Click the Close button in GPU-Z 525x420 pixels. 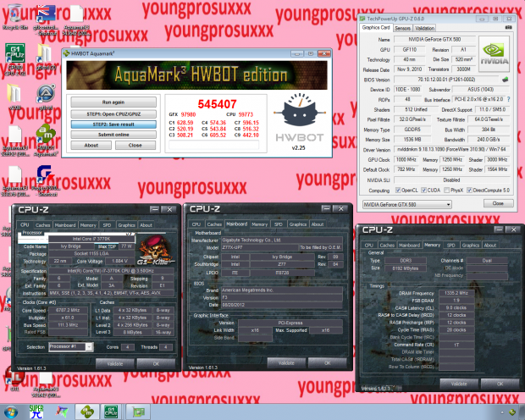coord(498,203)
